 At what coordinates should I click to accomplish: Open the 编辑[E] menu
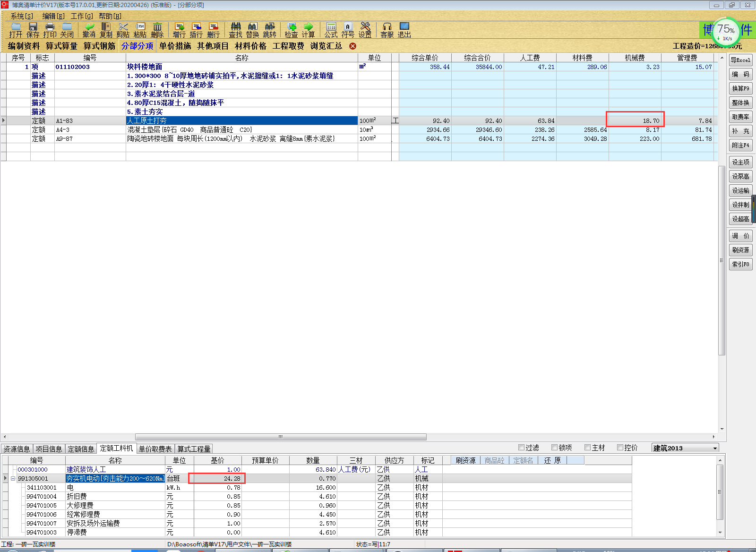tap(53, 16)
